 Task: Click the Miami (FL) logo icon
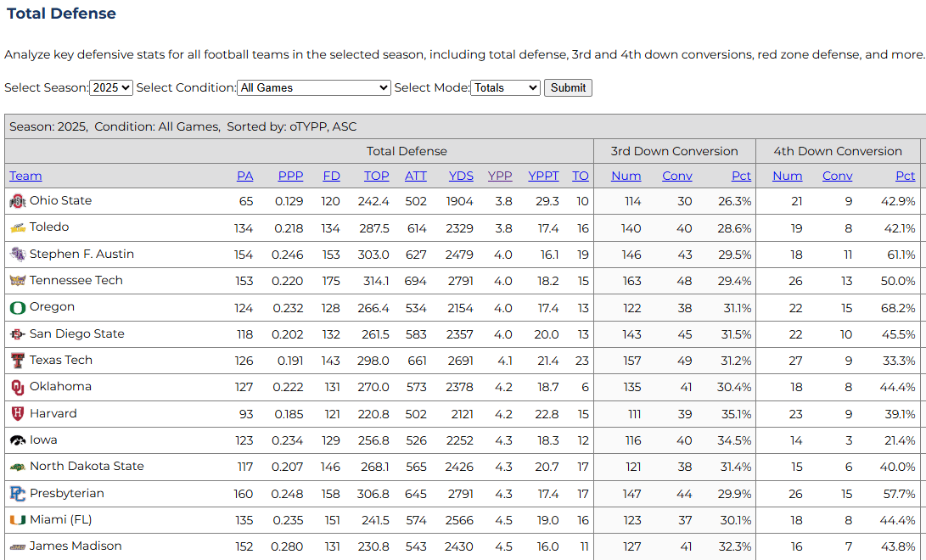(17, 520)
